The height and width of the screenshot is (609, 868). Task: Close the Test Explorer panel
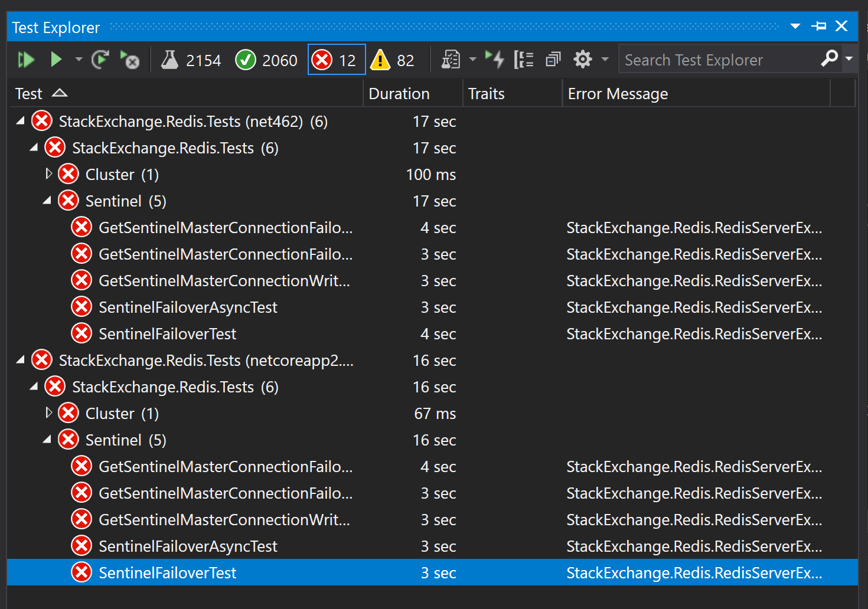[x=841, y=26]
